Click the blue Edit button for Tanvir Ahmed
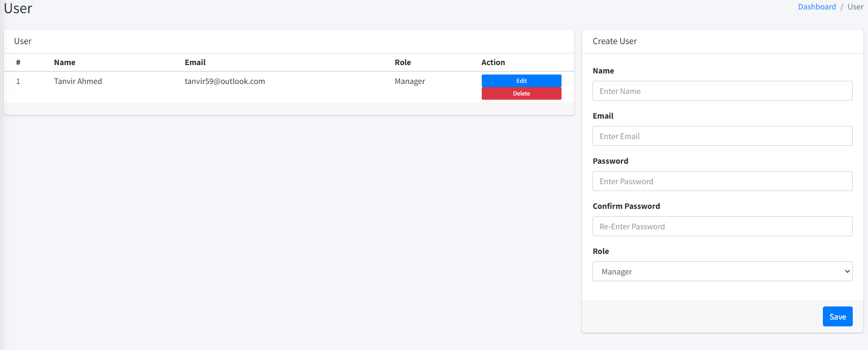 [521, 81]
